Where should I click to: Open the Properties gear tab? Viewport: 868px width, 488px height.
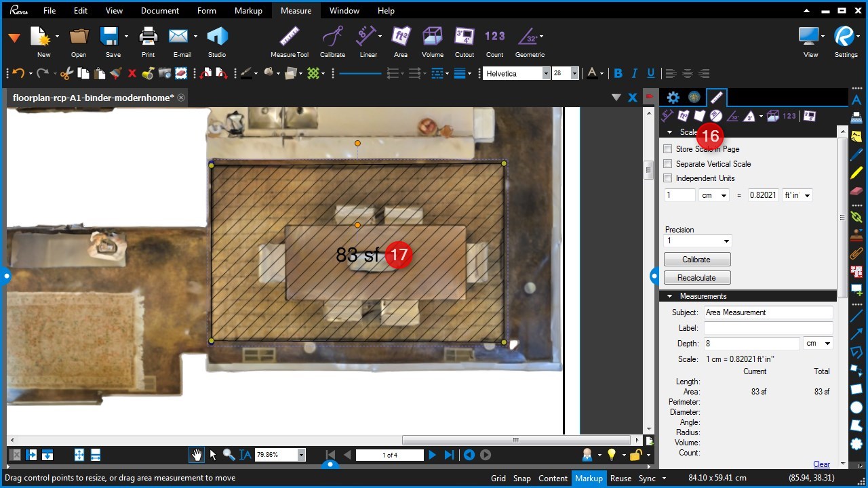click(673, 98)
